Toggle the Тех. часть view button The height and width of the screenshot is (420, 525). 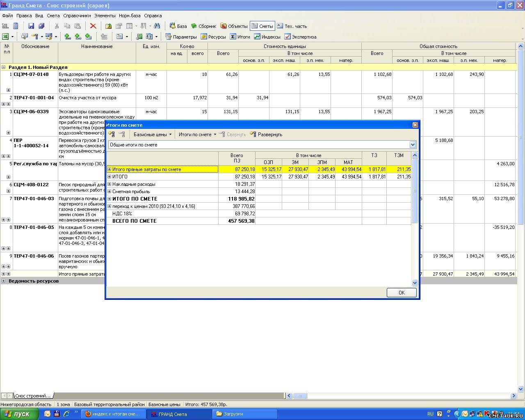(292, 26)
